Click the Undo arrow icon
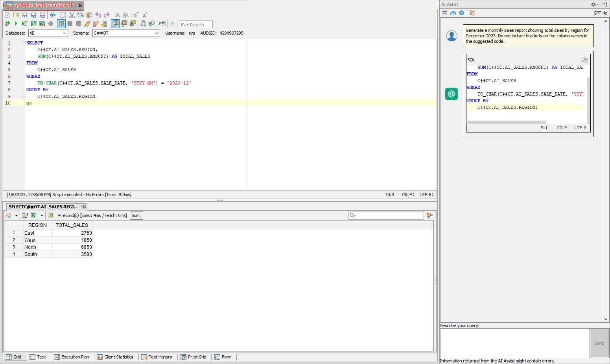The height and width of the screenshot is (364, 610). (x=98, y=15)
